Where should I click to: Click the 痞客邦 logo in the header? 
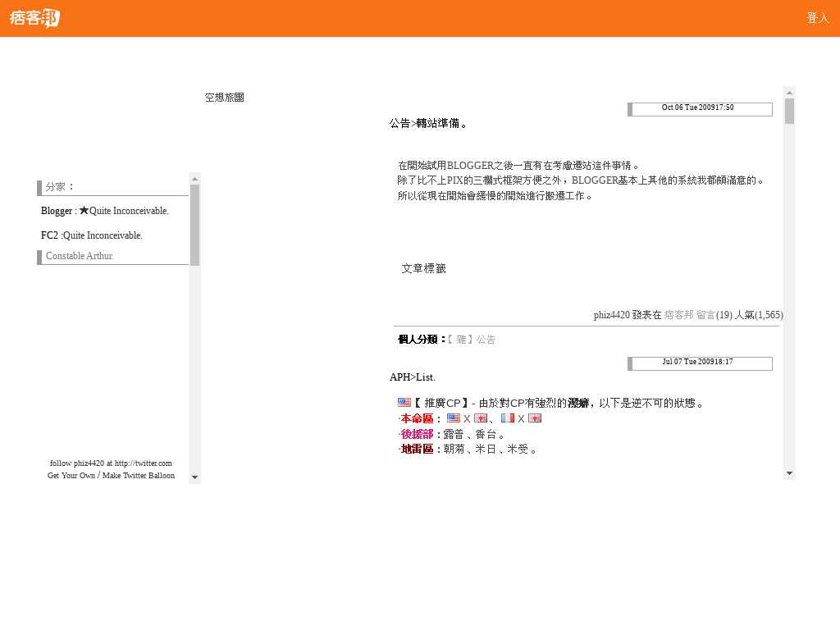[x=34, y=18]
